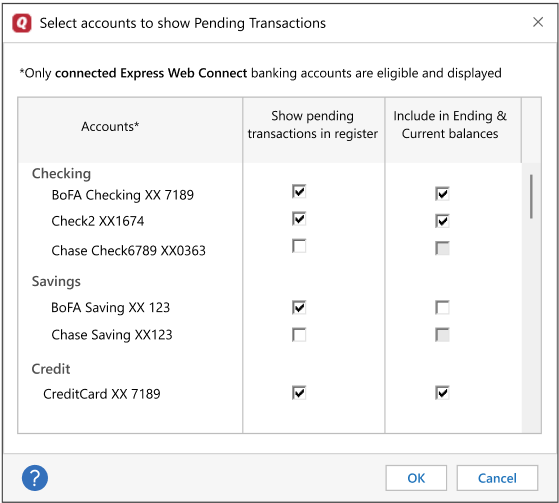Click disabled balances checkbox for Chase Check6789 XX0363
This screenshot has width=559, height=503.
tap(442, 248)
